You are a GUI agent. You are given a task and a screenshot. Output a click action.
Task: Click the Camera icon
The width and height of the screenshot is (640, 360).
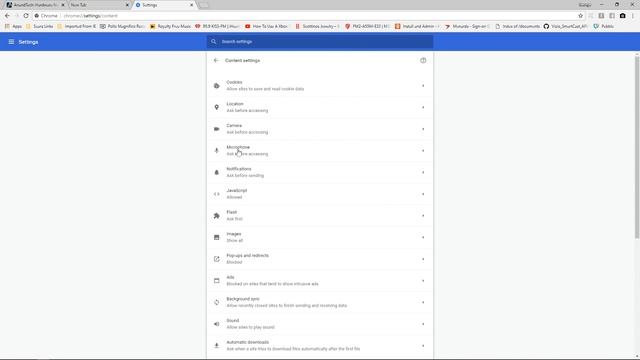(x=216, y=129)
